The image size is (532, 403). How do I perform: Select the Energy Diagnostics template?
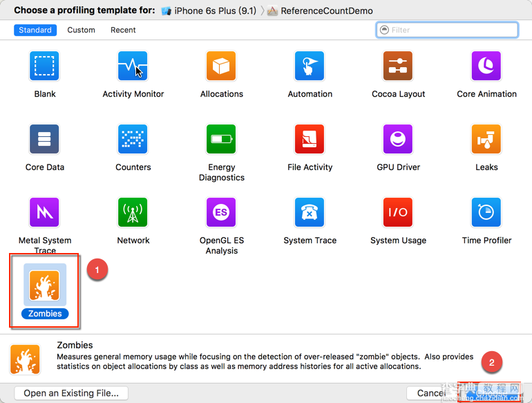tap(221, 139)
